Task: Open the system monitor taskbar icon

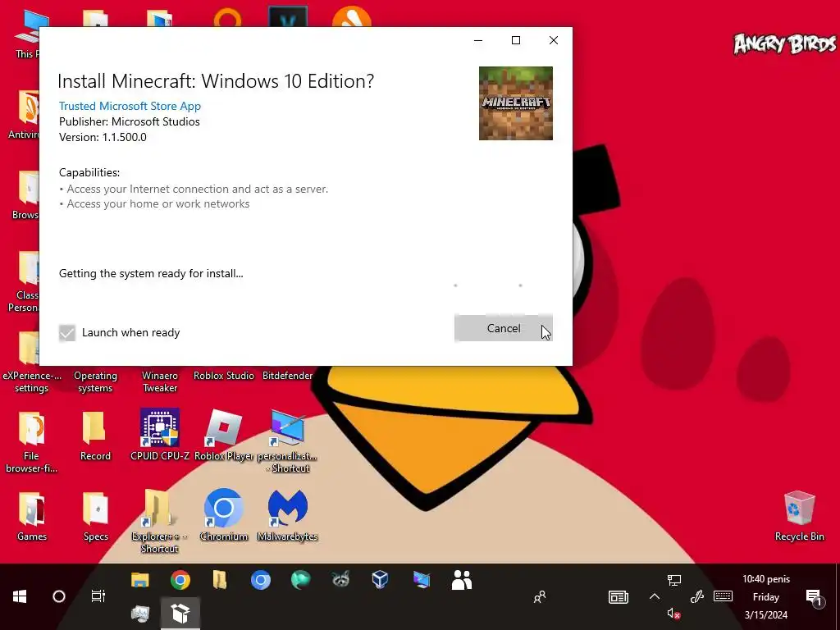Action: click(x=139, y=614)
